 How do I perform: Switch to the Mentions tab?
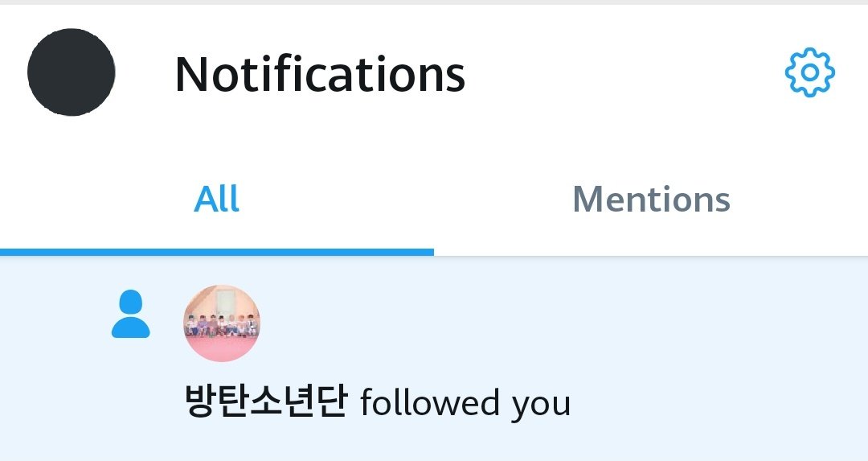coord(651,200)
